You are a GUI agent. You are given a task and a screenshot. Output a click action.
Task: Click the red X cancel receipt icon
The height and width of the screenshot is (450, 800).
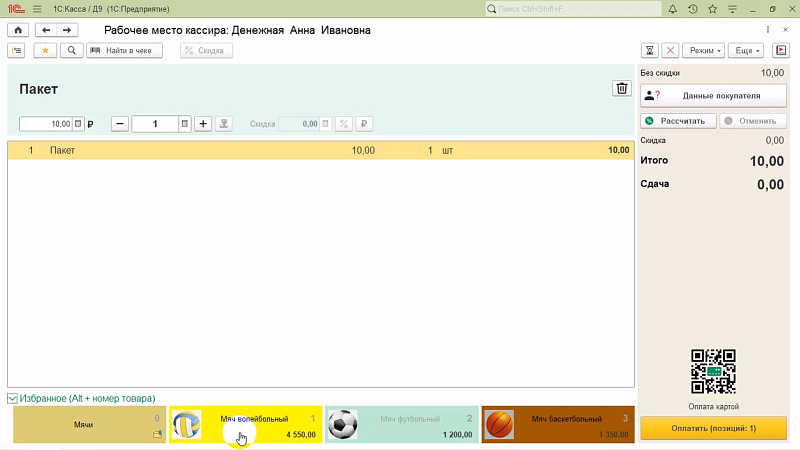point(670,50)
